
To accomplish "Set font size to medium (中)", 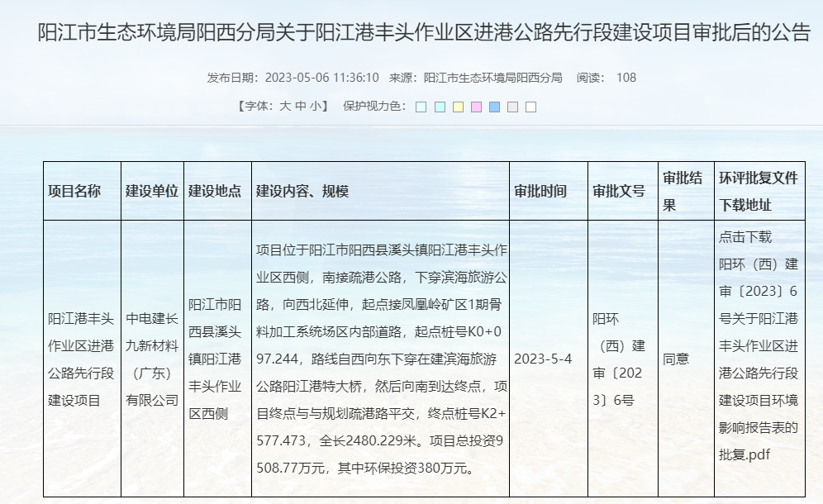I will tap(300, 106).
